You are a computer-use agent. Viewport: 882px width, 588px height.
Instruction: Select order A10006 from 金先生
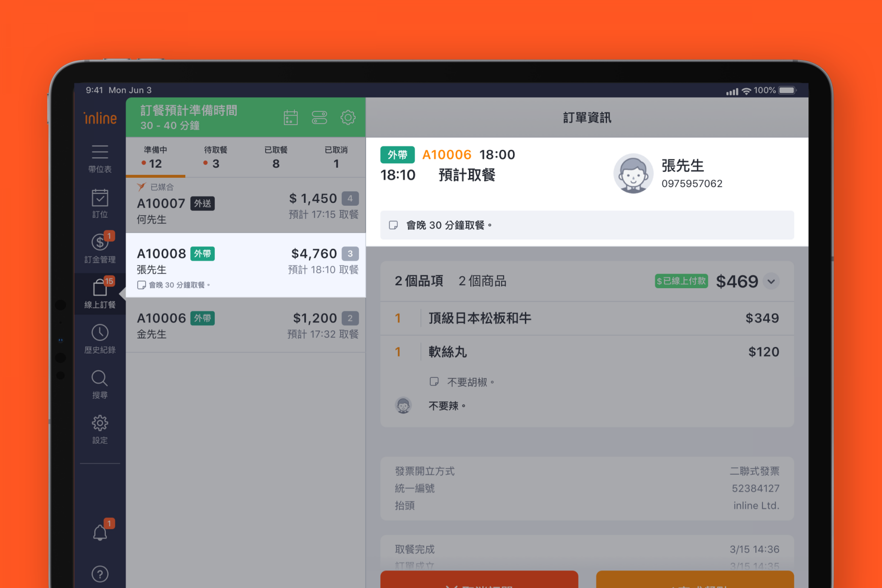245,325
